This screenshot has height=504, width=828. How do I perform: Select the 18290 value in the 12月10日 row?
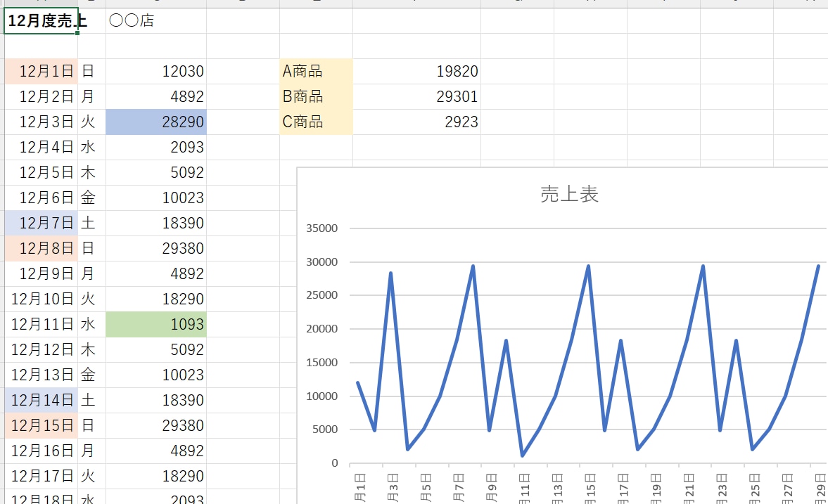[155, 299]
